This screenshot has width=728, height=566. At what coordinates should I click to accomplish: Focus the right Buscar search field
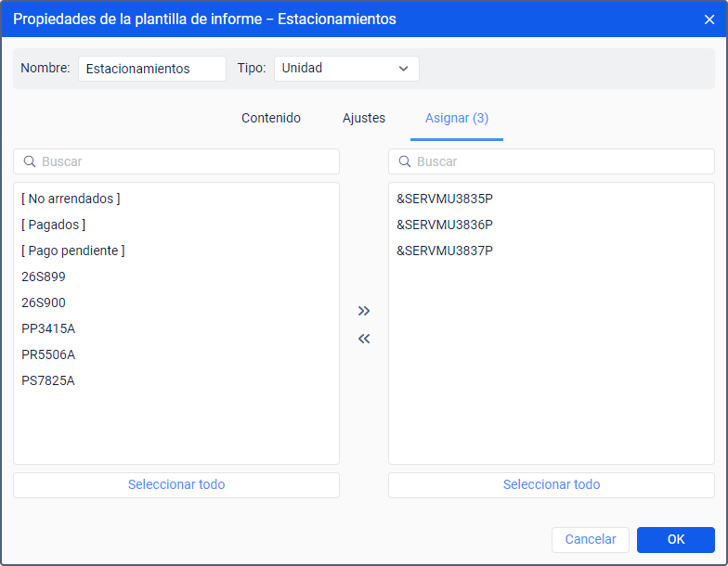(552, 161)
